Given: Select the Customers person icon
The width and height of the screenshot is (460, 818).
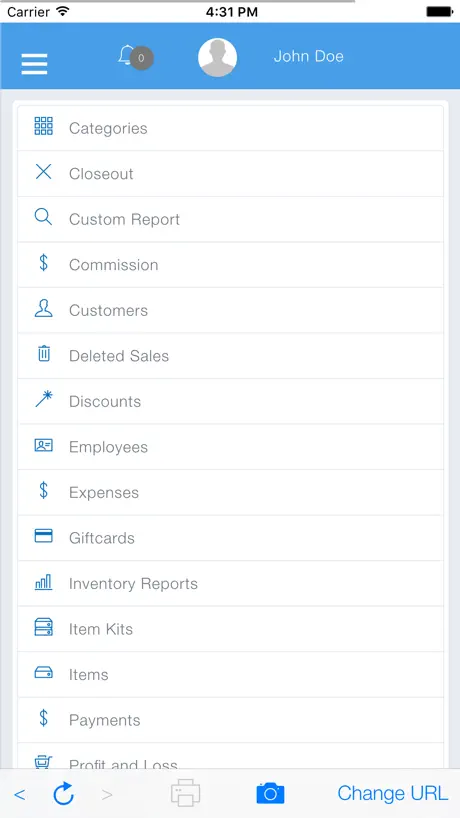Looking at the screenshot, I should [43, 308].
